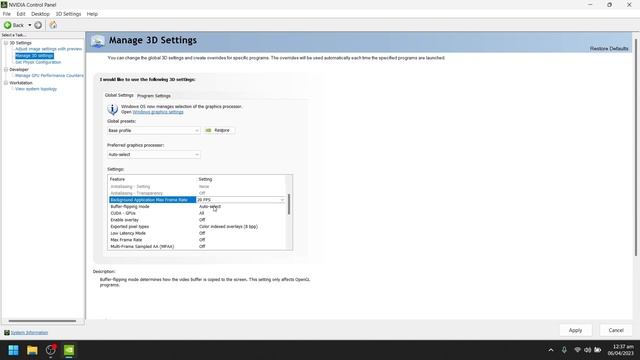Open Set PhysX Configuration
Screen dimensions: 640x360
point(38,62)
